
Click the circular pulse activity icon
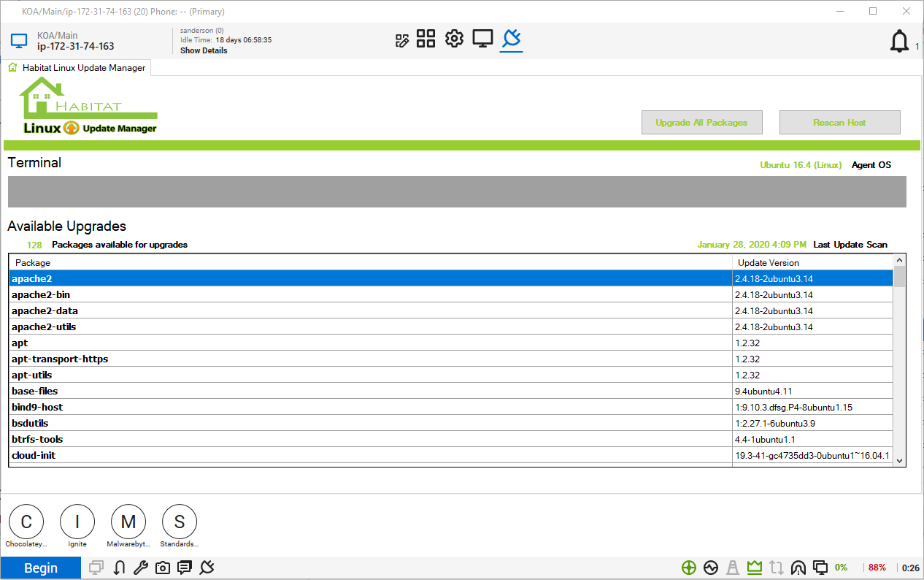click(711, 568)
